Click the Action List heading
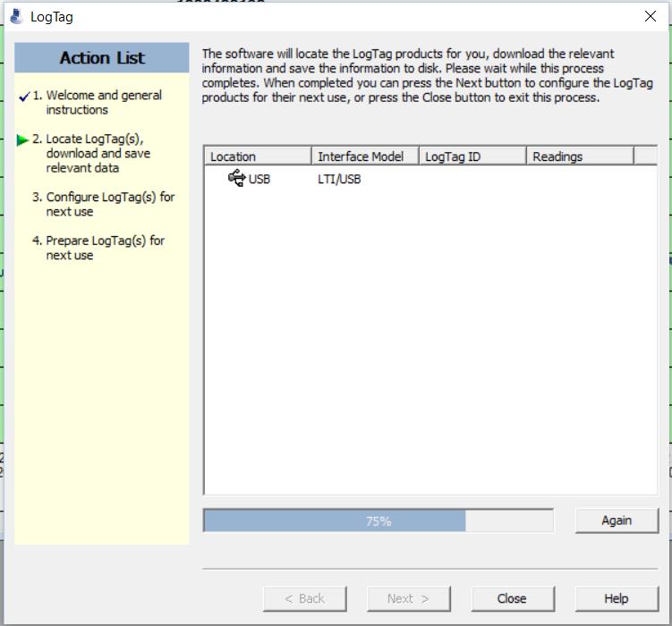The width and height of the screenshot is (672, 626). (x=102, y=58)
